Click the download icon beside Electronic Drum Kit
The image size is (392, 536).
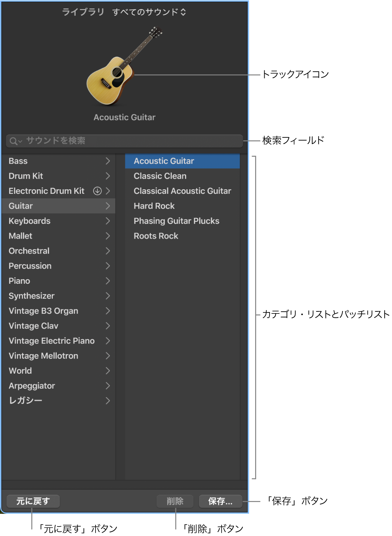[97, 191]
